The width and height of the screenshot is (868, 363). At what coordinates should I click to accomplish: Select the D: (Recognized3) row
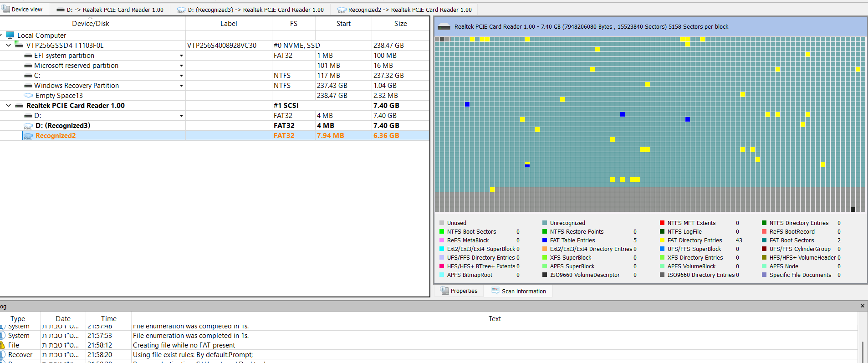point(214,126)
